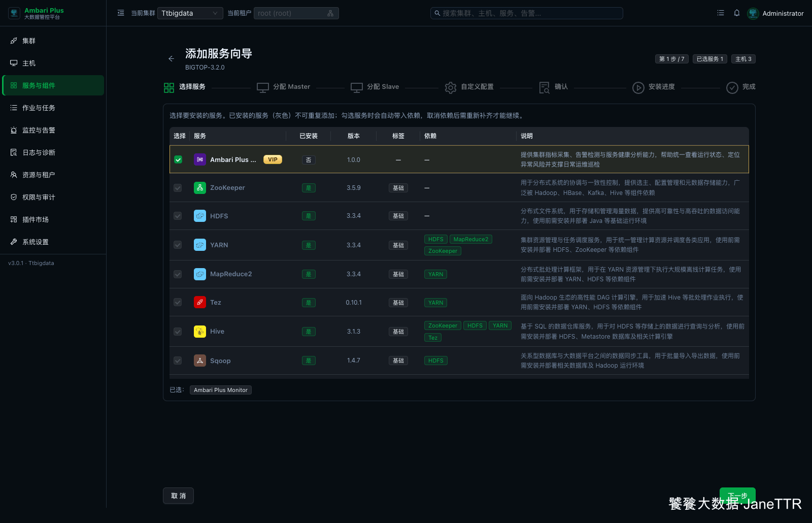
Task: Open 系统设置 in the sidebar
Action: (x=53, y=242)
